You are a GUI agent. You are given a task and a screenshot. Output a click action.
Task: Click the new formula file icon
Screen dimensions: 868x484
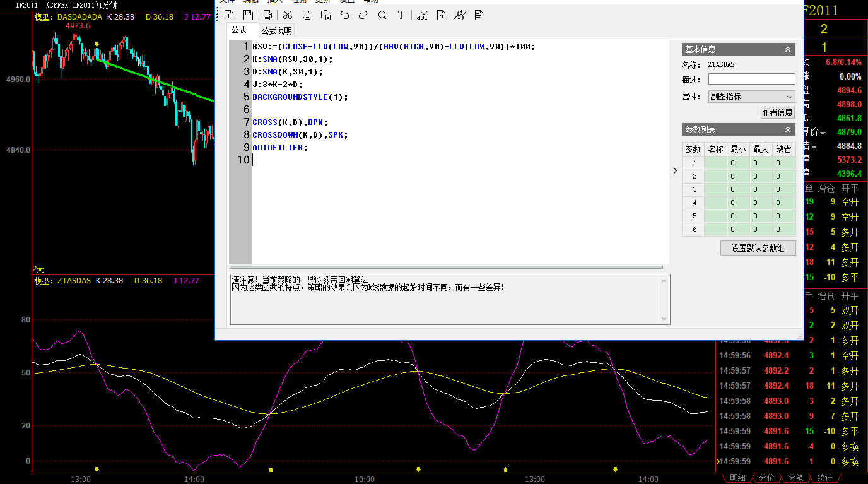(229, 15)
